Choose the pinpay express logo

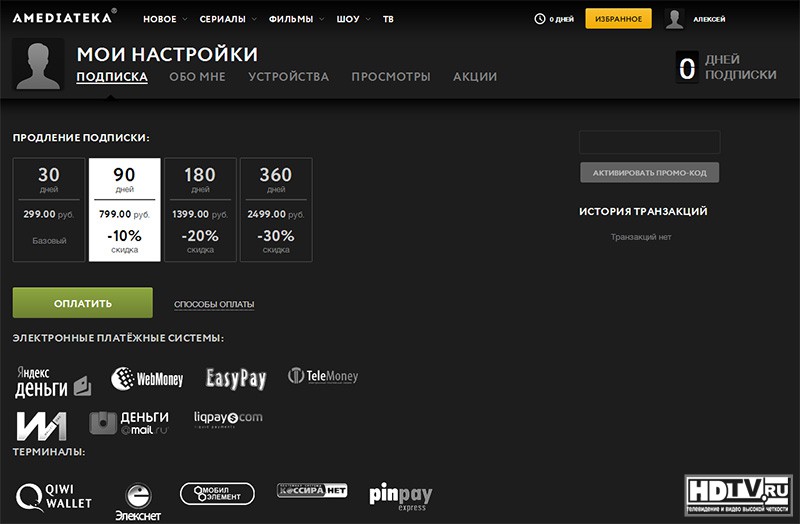point(401,497)
